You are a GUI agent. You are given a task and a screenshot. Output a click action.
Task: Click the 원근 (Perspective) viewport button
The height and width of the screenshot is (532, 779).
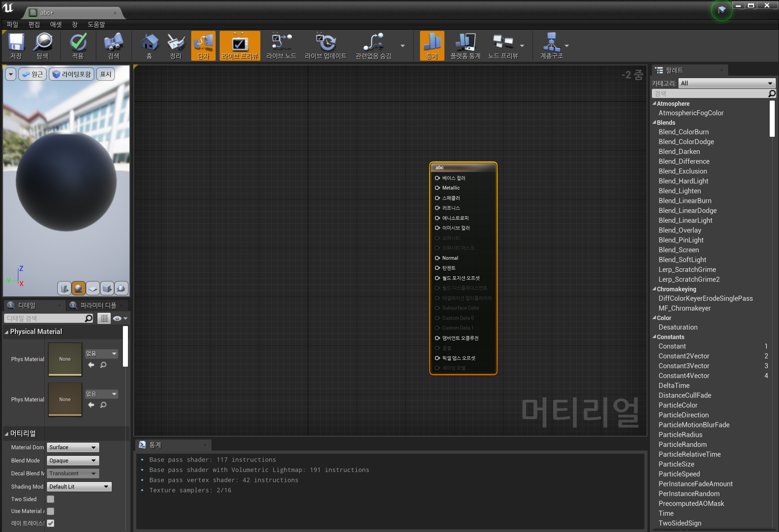click(x=33, y=74)
